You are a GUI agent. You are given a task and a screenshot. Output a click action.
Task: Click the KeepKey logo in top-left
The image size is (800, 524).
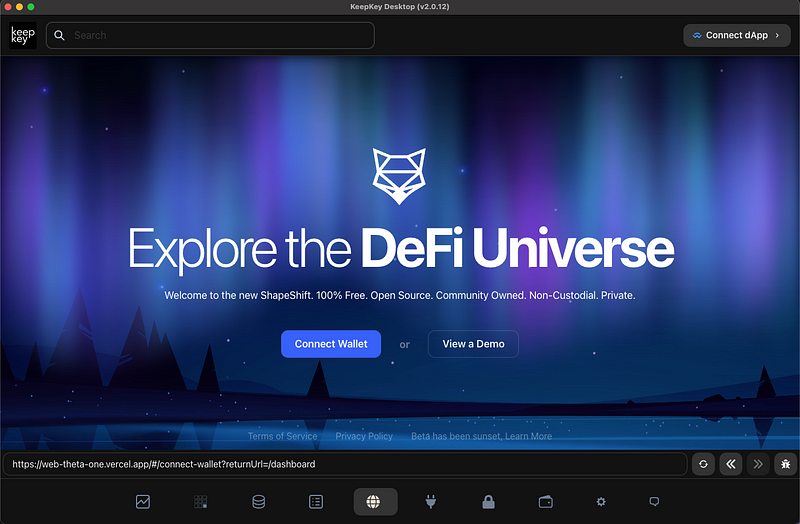23,35
